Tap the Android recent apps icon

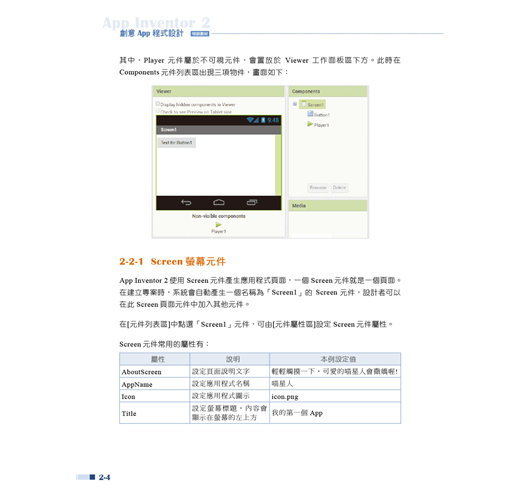[x=252, y=202]
